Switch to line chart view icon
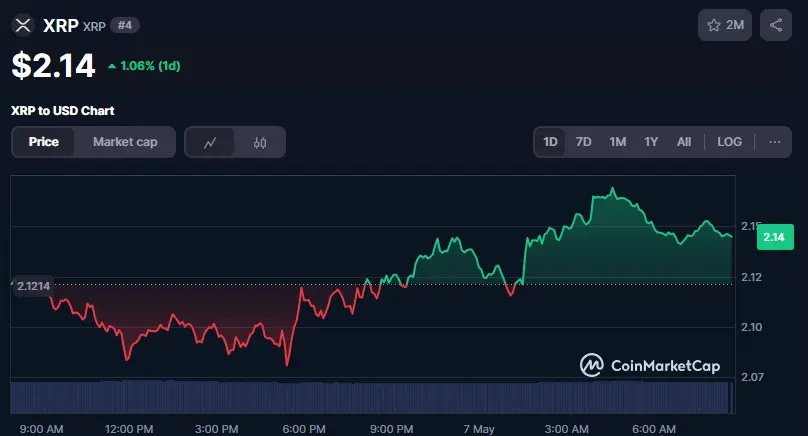The width and height of the screenshot is (808, 436). tap(210, 142)
